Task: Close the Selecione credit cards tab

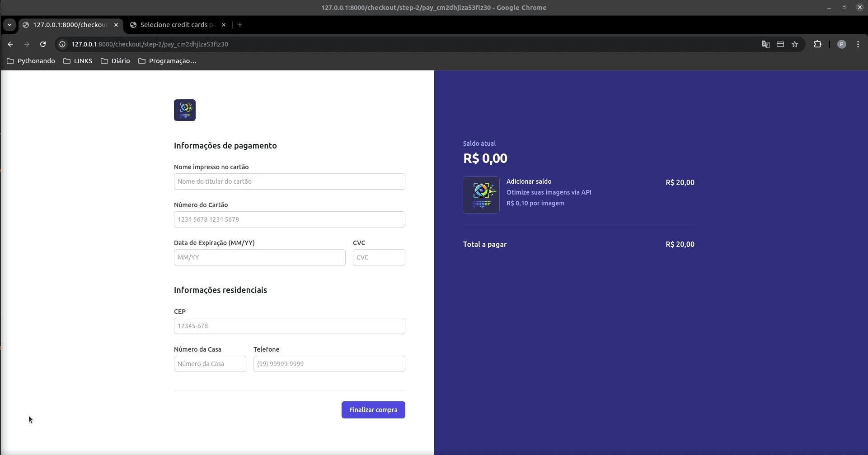Action: [x=224, y=25]
